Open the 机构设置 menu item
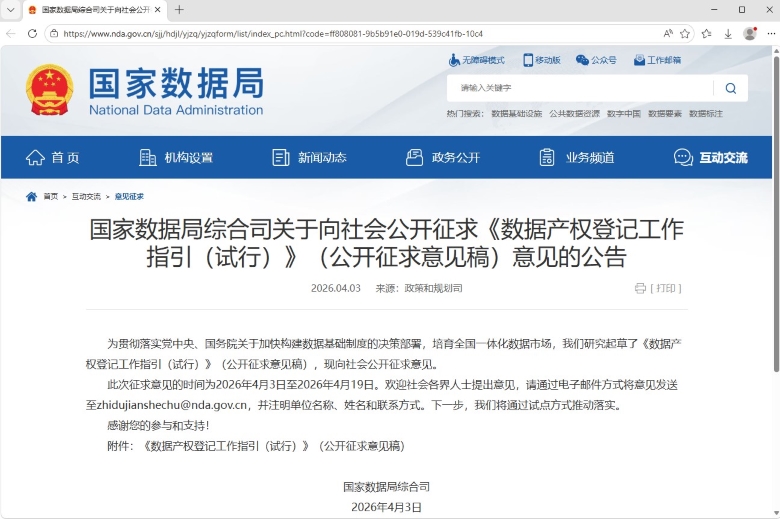Image resolution: width=780 pixels, height=519 pixels. tap(176, 157)
